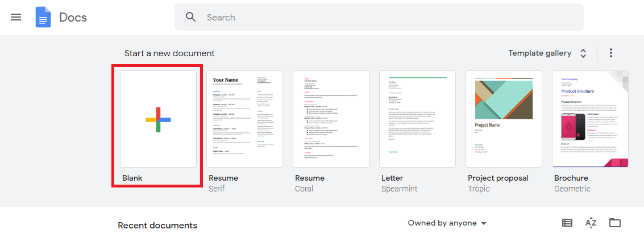Open the Resume Coral template
The image size is (644, 246).
pos(331,119)
